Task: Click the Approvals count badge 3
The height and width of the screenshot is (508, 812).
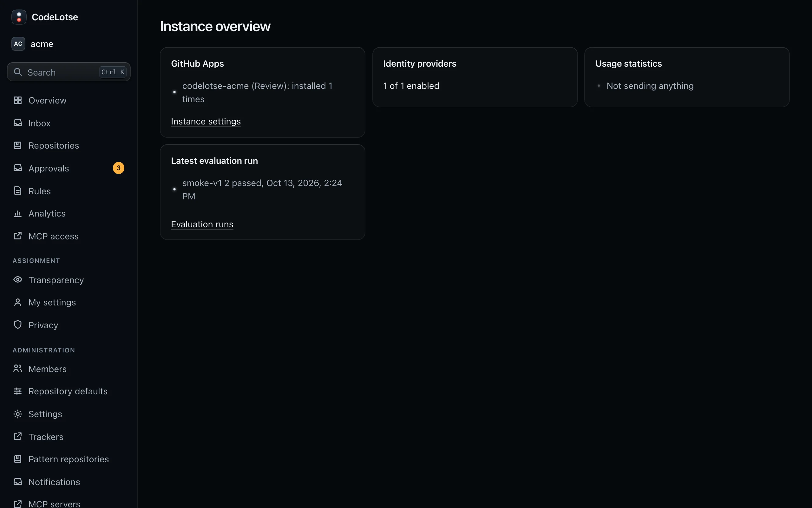Action: (x=118, y=168)
